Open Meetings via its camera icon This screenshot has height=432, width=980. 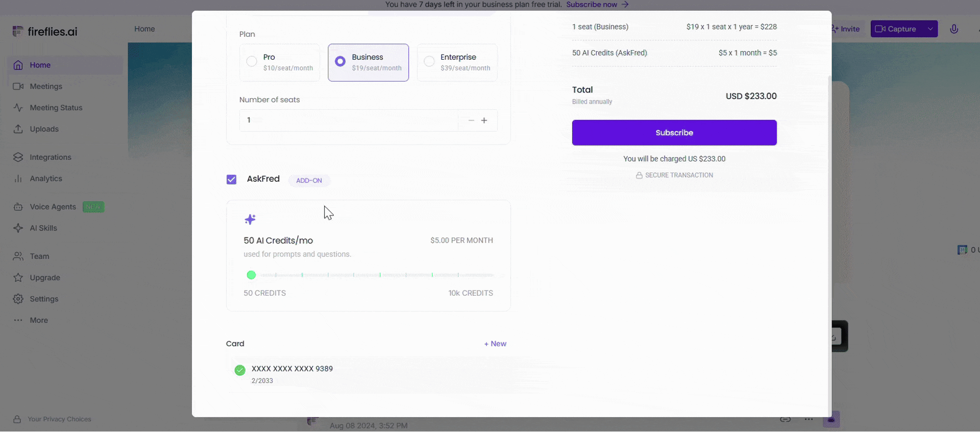18,86
